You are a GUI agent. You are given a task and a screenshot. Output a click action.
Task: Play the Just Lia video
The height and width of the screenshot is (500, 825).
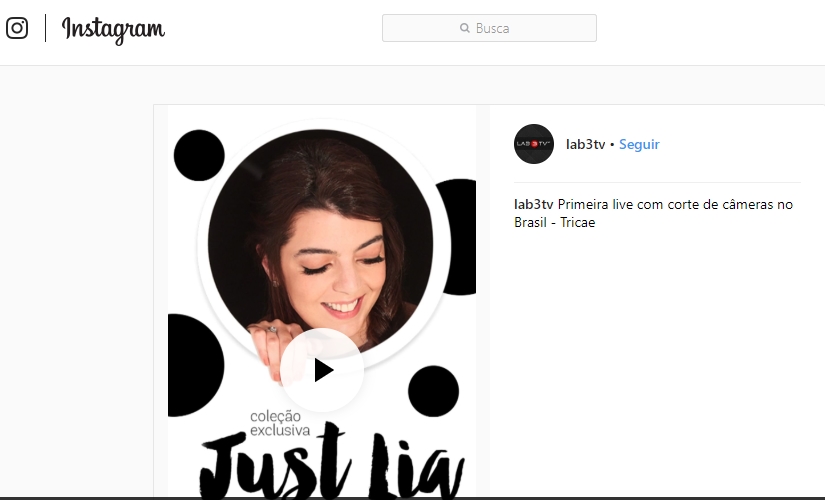322,370
